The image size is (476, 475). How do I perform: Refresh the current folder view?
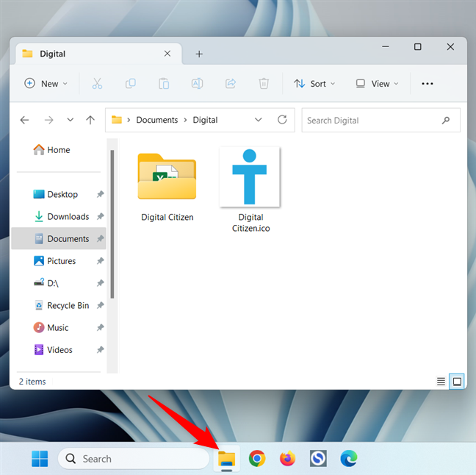(x=282, y=120)
